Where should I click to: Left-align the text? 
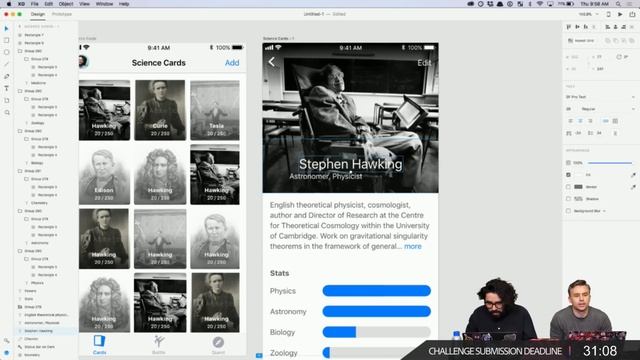click(x=570, y=121)
